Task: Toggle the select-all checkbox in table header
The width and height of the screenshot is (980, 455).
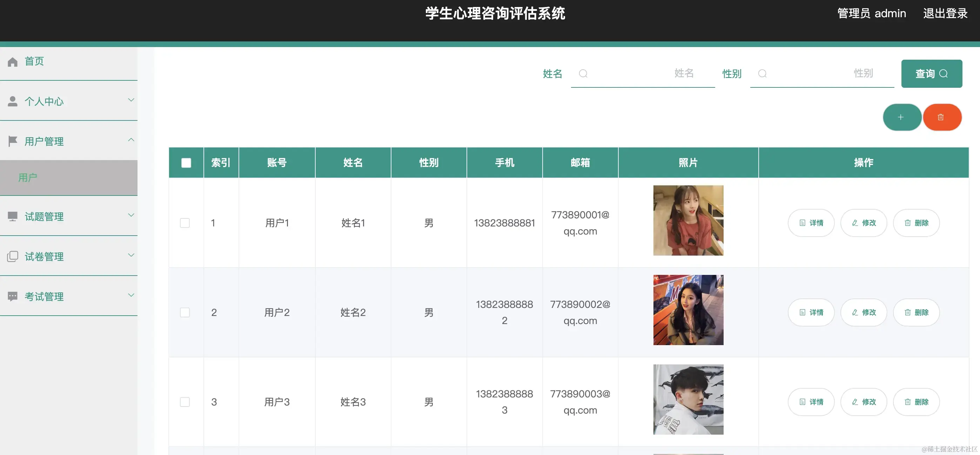Action: 186,162
